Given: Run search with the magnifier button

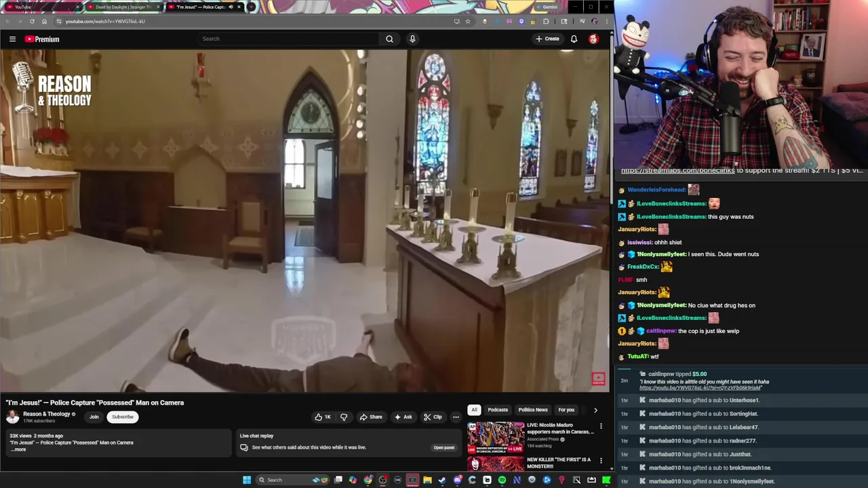Looking at the screenshot, I should [389, 39].
